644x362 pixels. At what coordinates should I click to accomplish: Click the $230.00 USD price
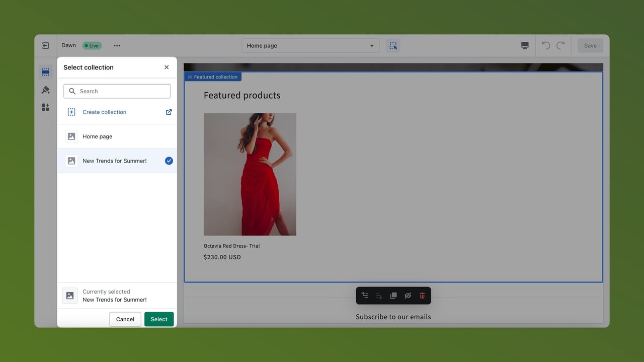[222, 257]
